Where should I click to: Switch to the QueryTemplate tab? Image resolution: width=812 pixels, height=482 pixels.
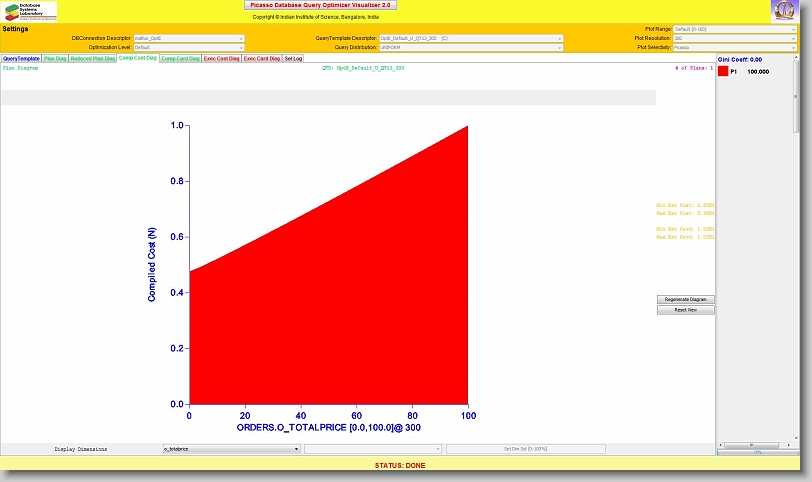tap(21, 59)
